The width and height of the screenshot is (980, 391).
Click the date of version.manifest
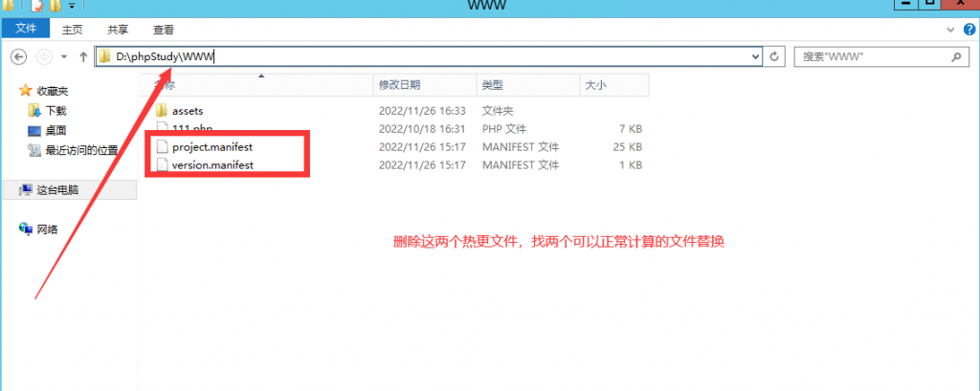pyautogui.click(x=422, y=164)
